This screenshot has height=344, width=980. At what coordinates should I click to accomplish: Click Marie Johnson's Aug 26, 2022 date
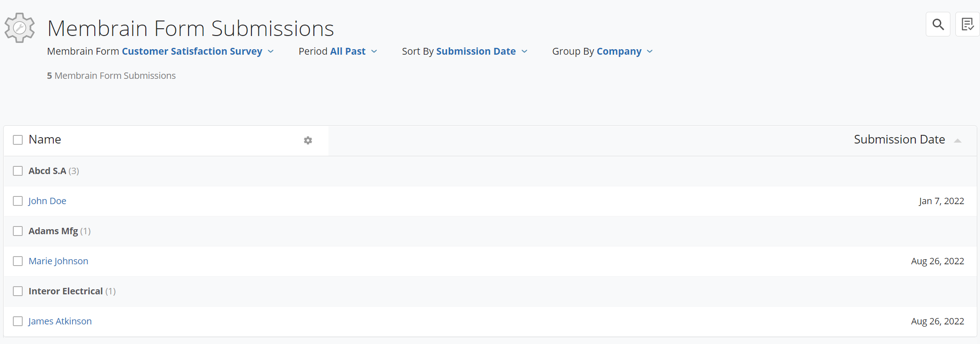pyautogui.click(x=938, y=261)
